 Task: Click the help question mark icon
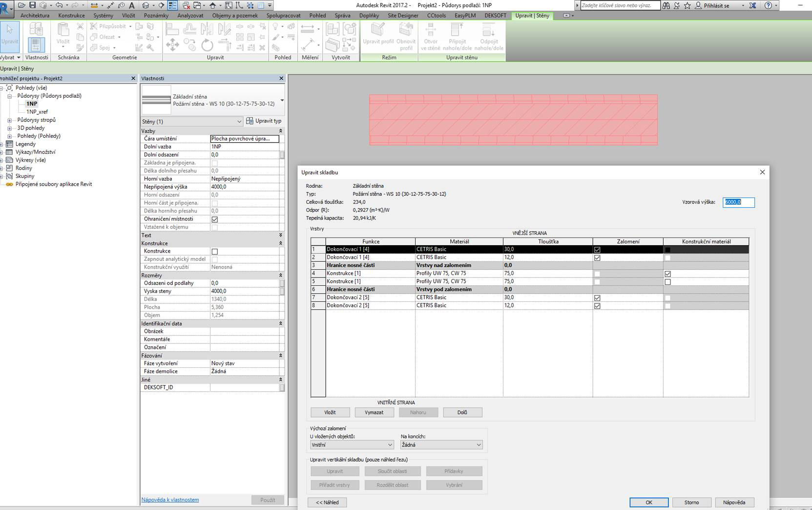[768, 5]
